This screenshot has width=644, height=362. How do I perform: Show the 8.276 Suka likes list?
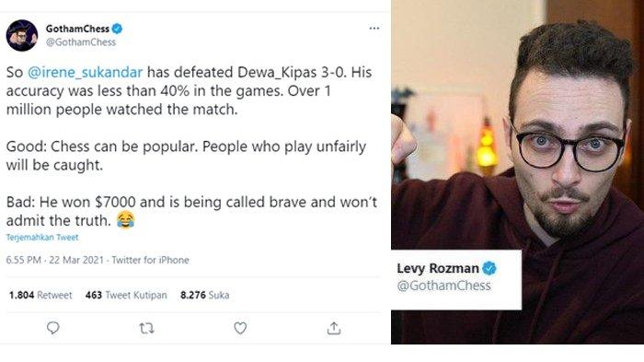pos(205,295)
